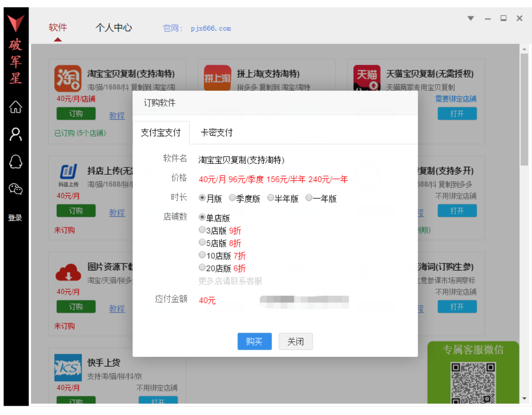Click the scrollbar up arrow
Screen dimensions: 532x415
524,49
